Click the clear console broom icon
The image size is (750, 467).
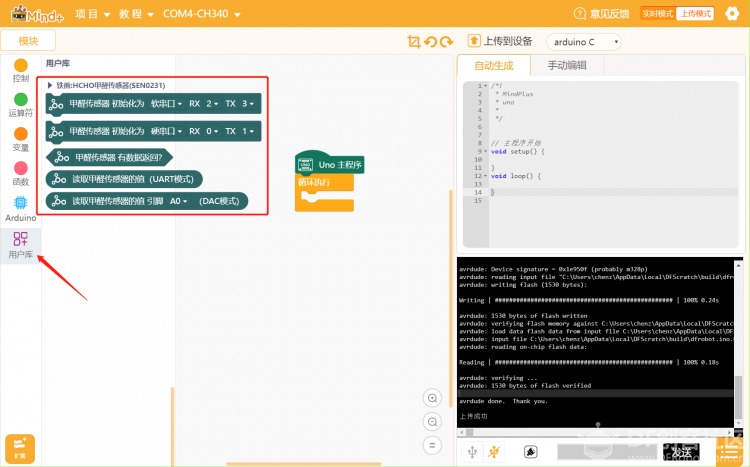530,452
